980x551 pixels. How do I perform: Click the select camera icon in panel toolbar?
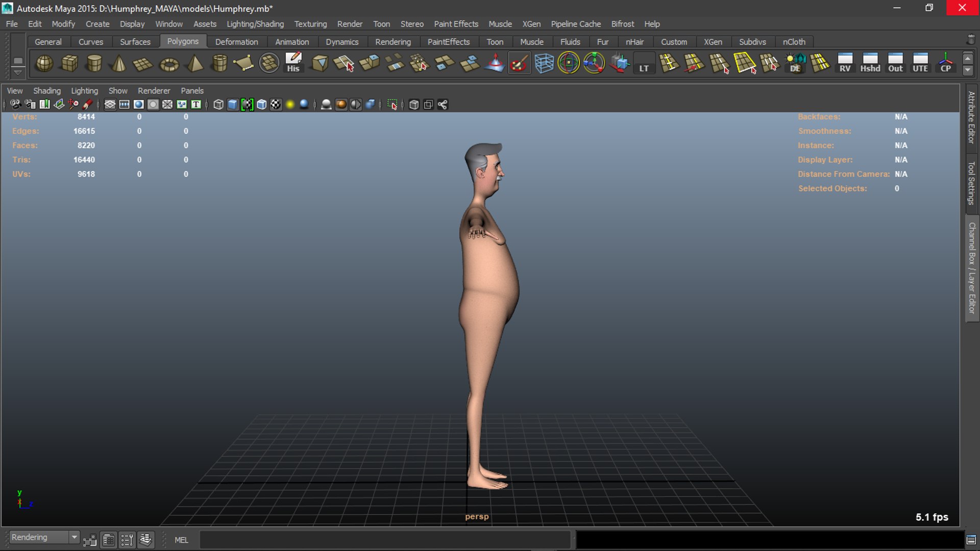coord(16,105)
